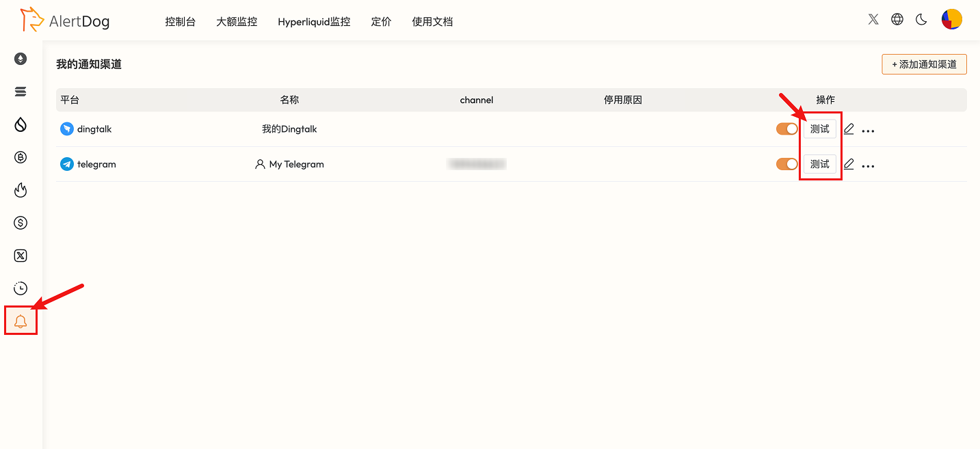This screenshot has height=449, width=980.
Task: Disable the telegram notification channel
Action: tap(786, 164)
